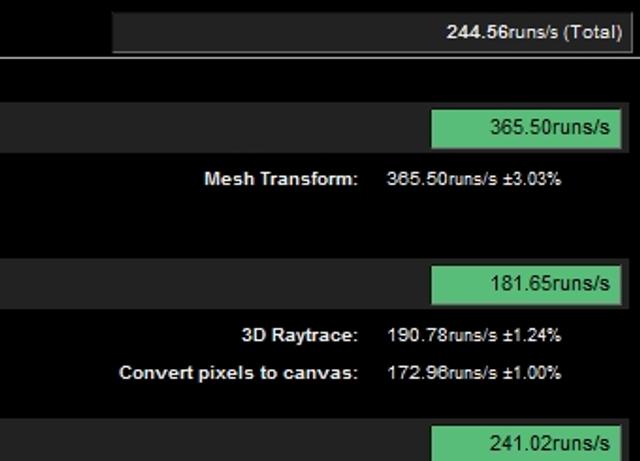This screenshot has width=640, height=461.
Task: Select the green 181.65runs/s score bar
Action: click(x=527, y=284)
